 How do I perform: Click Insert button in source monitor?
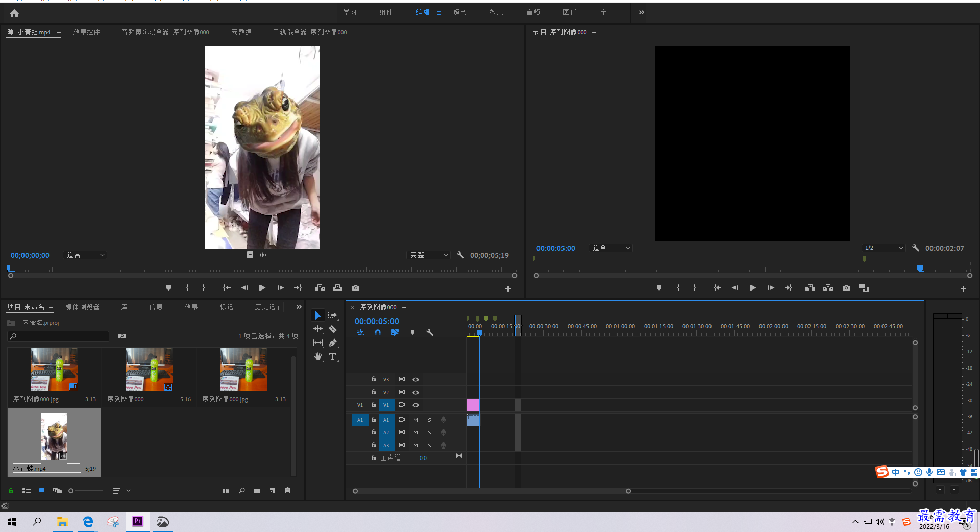(320, 288)
